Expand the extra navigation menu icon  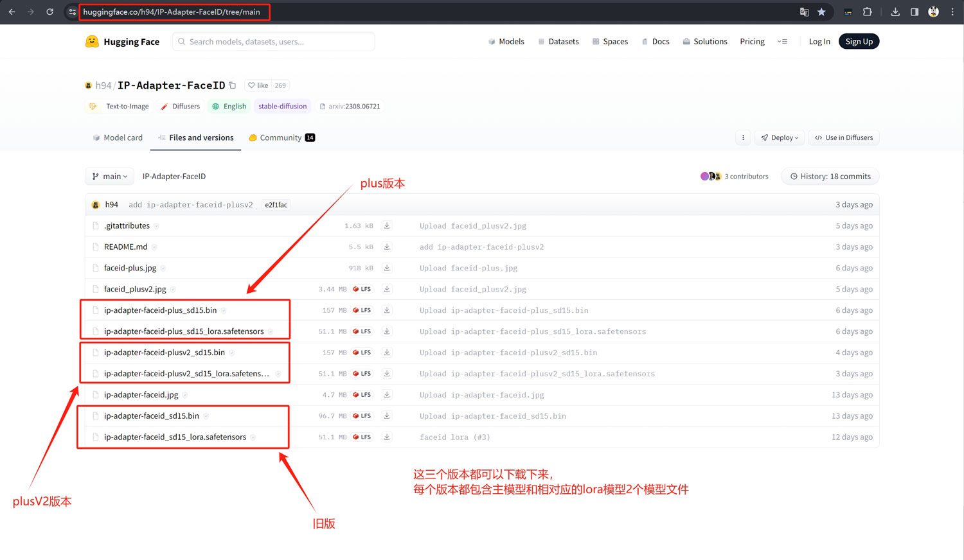[x=782, y=42]
